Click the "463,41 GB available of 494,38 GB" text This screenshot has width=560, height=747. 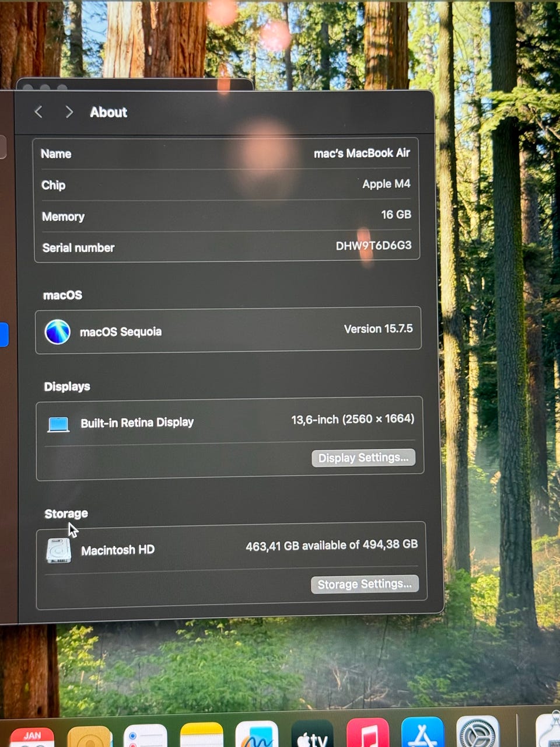point(332,545)
